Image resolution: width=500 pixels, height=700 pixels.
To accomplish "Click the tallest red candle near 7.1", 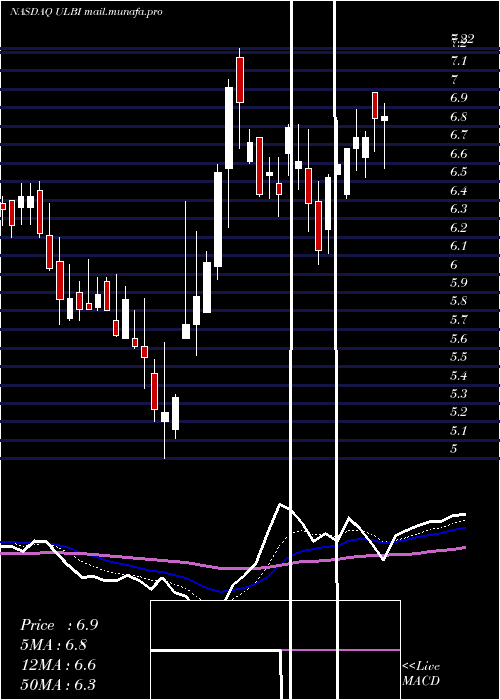I will click(240, 80).
